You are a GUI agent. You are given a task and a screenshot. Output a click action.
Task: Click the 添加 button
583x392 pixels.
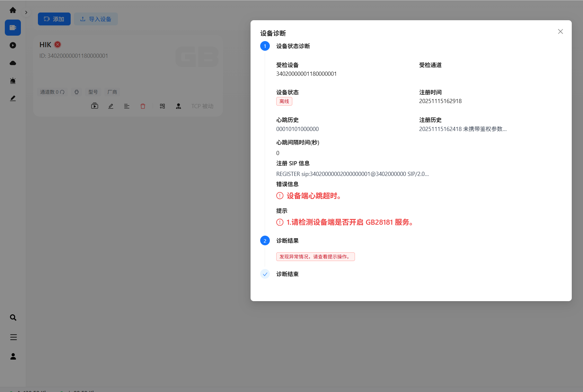pyautogui.click(x=54, y=19)
